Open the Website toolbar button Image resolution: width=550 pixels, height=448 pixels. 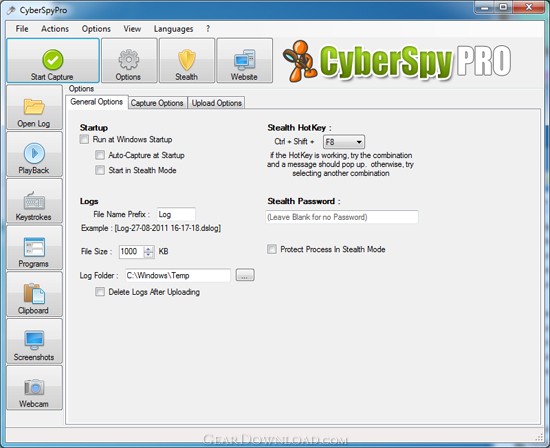[244, 61]
